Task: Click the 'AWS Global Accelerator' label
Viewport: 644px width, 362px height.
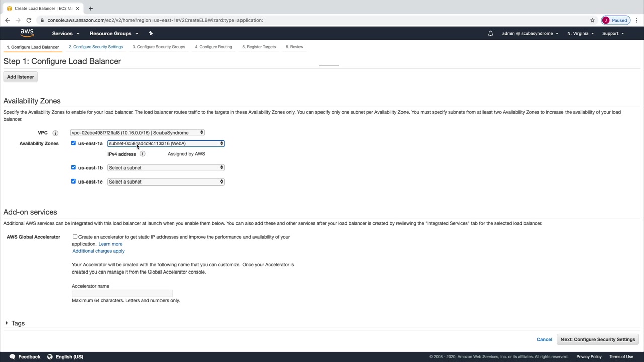Action: [33, 237]
